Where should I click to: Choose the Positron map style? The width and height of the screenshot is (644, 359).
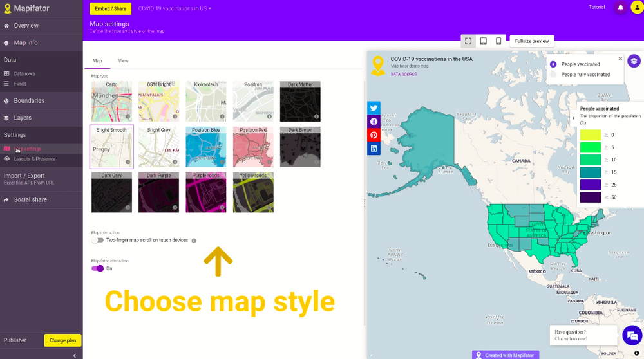[253, 102]
